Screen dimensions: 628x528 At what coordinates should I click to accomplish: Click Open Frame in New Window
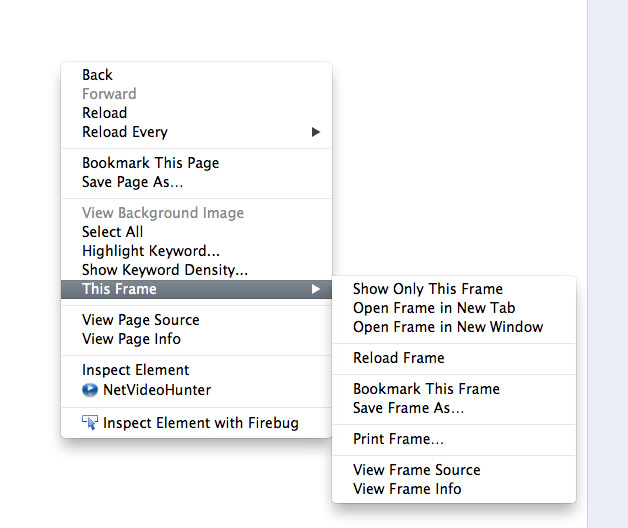pos(448,327)
